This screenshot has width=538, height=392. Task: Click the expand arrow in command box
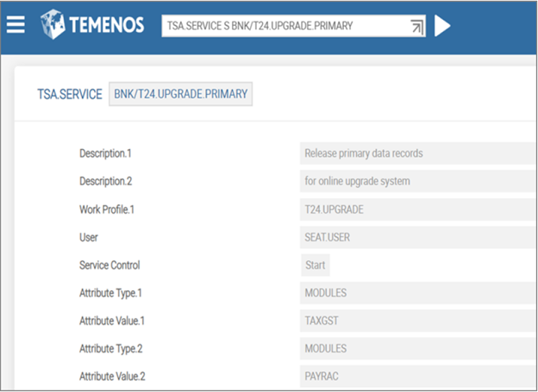pos(416,27)
